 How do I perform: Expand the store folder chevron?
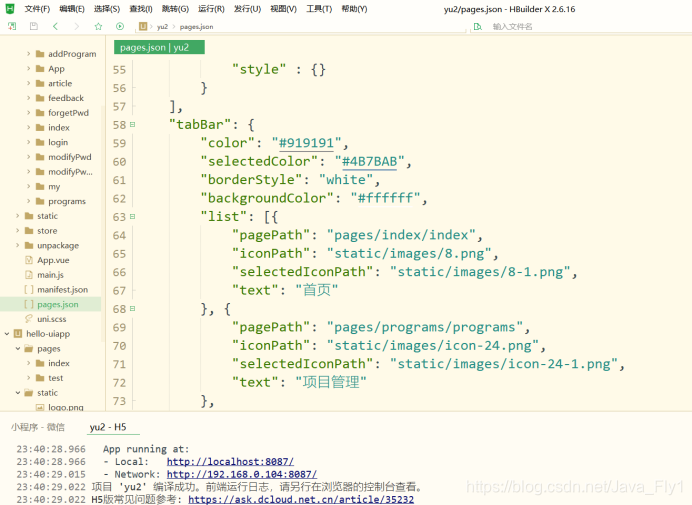point(18,230)
